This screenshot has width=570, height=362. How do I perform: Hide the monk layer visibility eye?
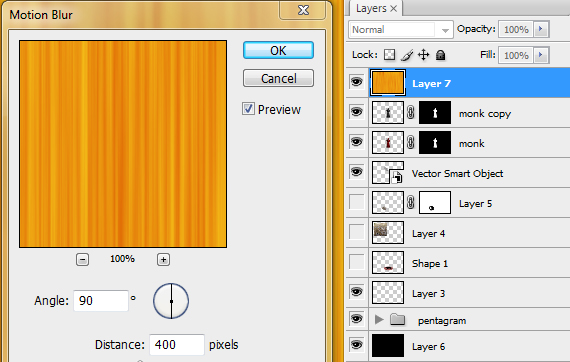356,142
